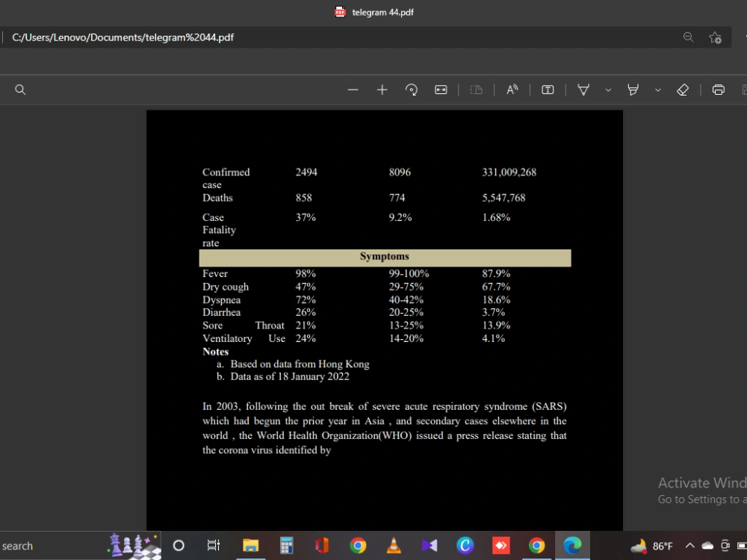Open first Google Chrome taskbar icon

pos(358,546)
